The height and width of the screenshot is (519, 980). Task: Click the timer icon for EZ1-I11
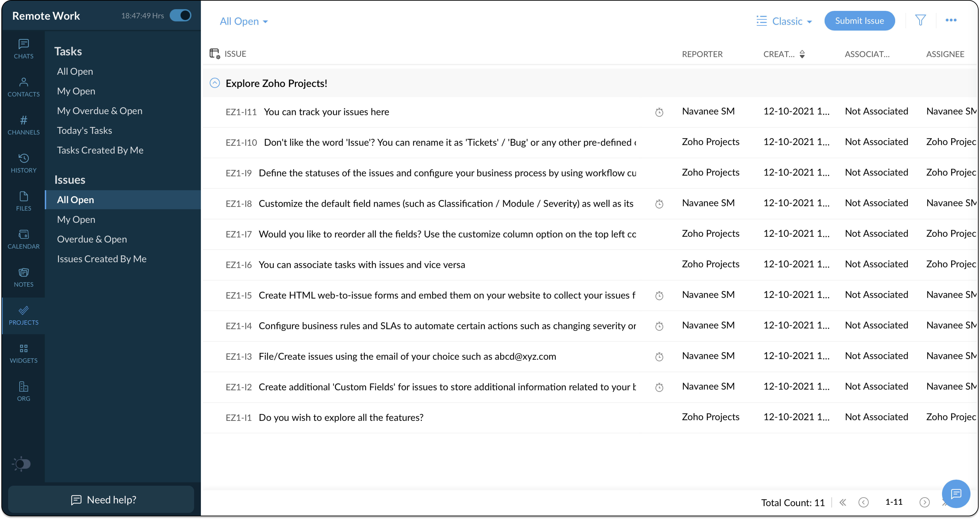659,112
